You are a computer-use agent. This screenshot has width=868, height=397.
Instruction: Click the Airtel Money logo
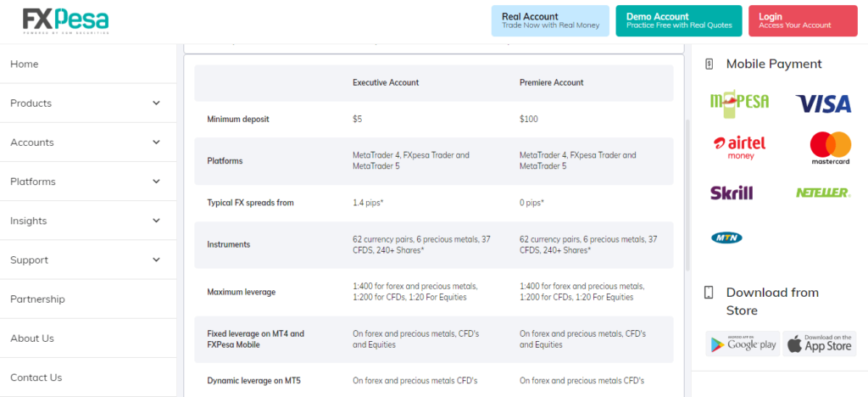(x=741, y=148)
